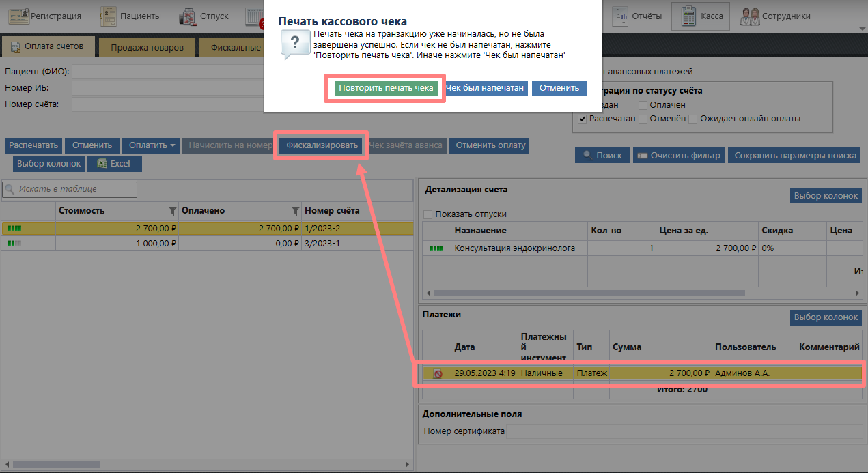Click the Чек был напечатан button
Screen dimensions: 868x473
[x=485, y=88]
